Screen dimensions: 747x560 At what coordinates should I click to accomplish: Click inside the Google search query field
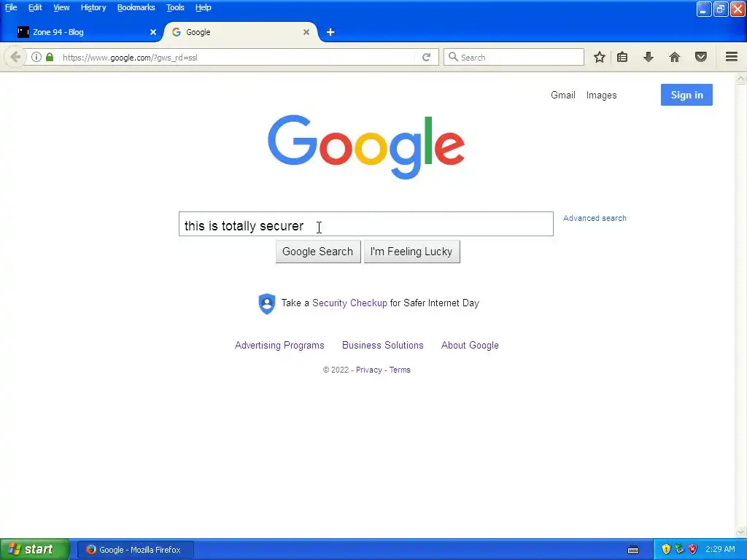coord(366,224)
